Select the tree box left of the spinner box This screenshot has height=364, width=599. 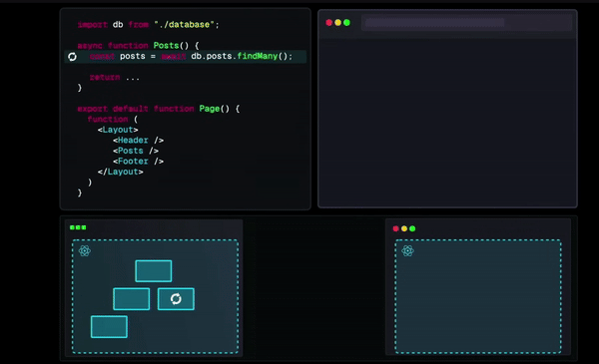[132, 299]
